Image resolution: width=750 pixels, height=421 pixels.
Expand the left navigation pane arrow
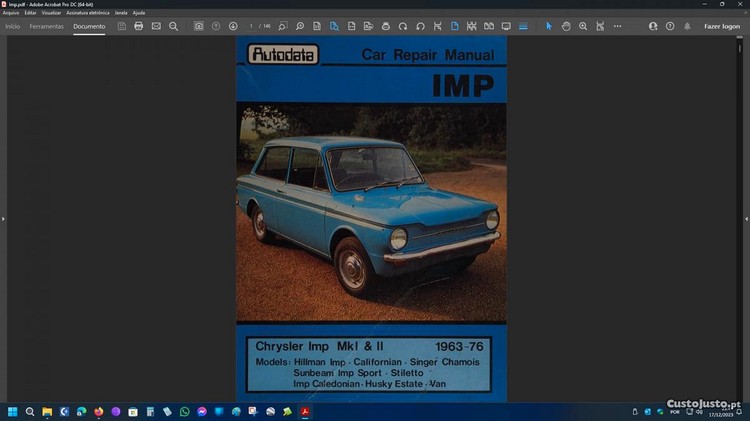point(3,218)
